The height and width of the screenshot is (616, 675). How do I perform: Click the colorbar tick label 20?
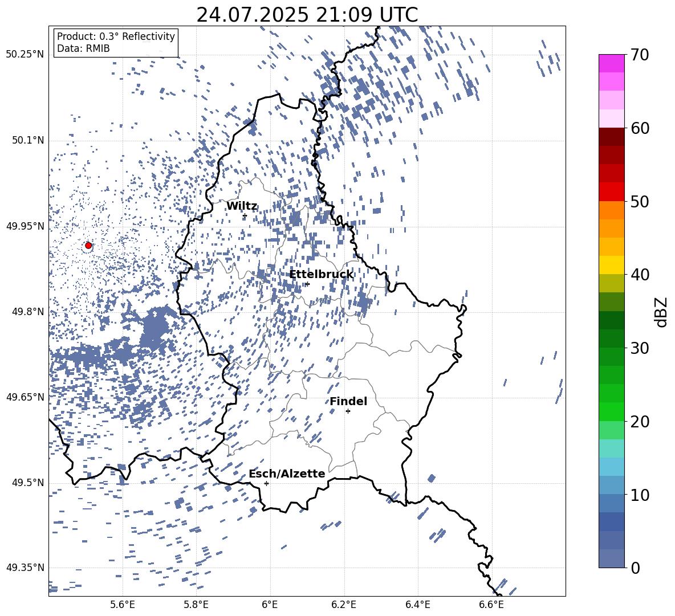pos(640,422)
